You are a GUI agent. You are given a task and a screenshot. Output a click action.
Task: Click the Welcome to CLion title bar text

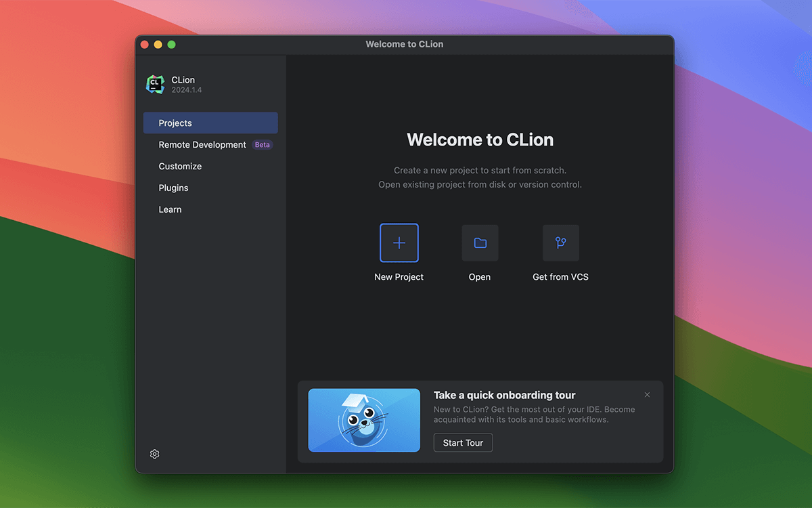(405, 44)
